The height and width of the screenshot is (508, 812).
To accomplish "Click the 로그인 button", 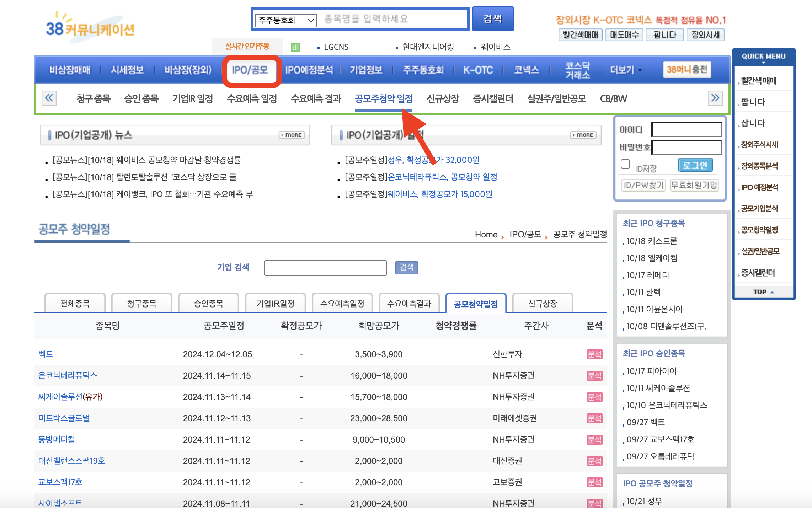I will (x=695, y=165).
